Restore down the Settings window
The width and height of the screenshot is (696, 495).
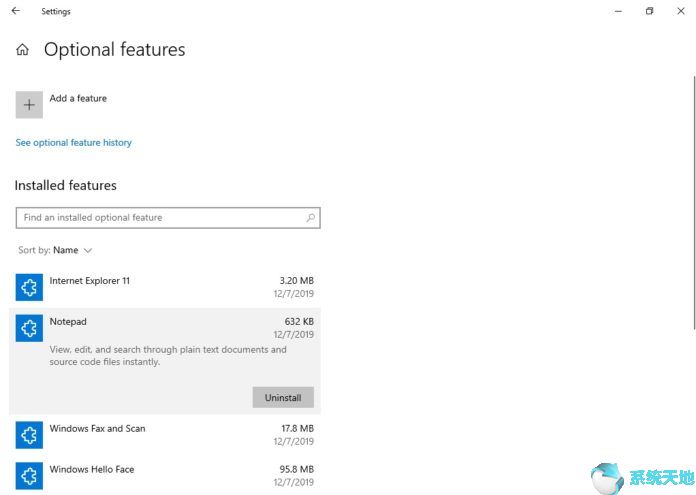[649, 11]
